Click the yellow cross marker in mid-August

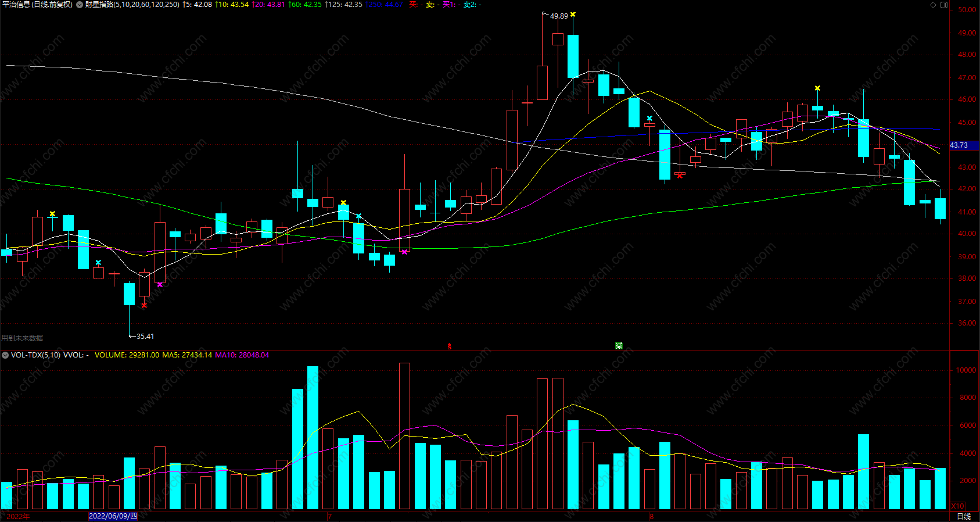point(817,88)
